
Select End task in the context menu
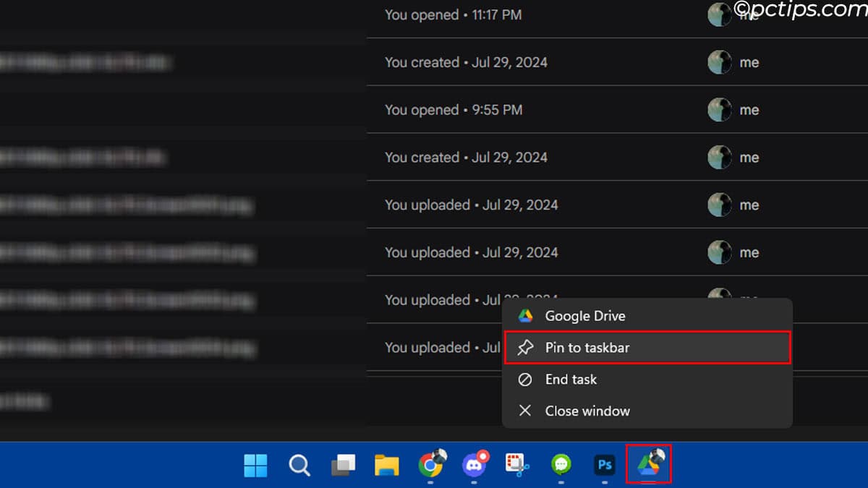click(x=647, y=380)
